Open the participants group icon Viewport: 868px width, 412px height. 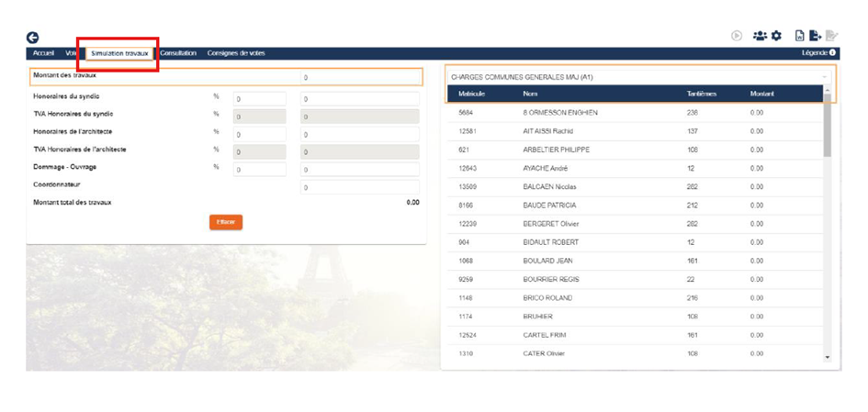(760, 36)
